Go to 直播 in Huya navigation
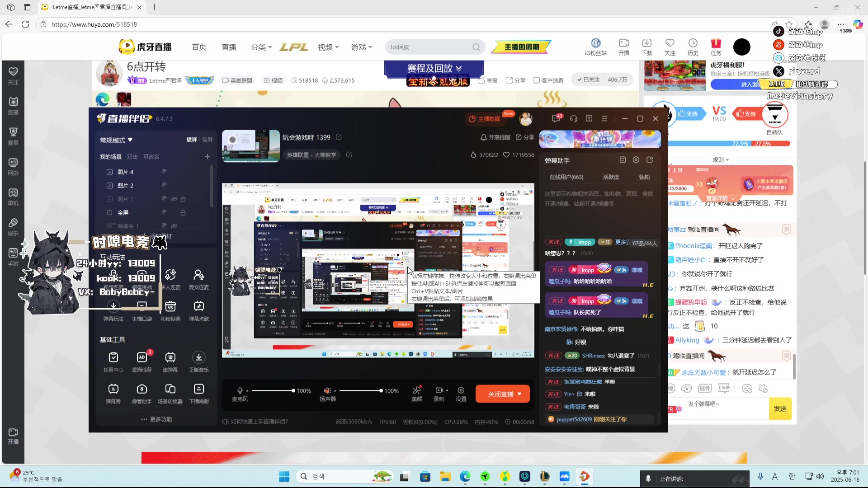 pos(229,47)
